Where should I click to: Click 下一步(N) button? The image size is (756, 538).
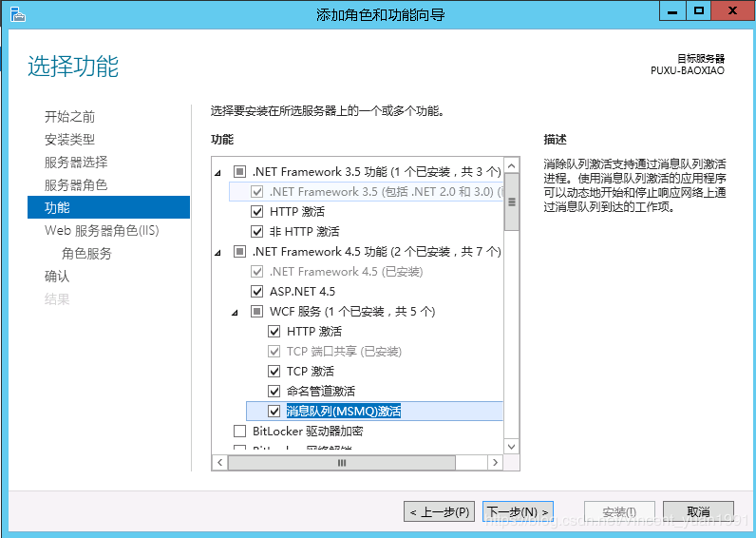pos(518,511)
